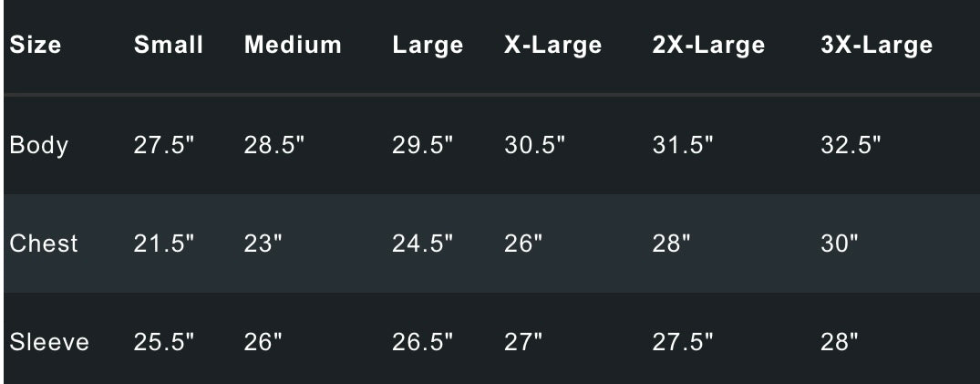Select the 21.5" Small chest value
The image size is (980, 384).
[165, 244]
